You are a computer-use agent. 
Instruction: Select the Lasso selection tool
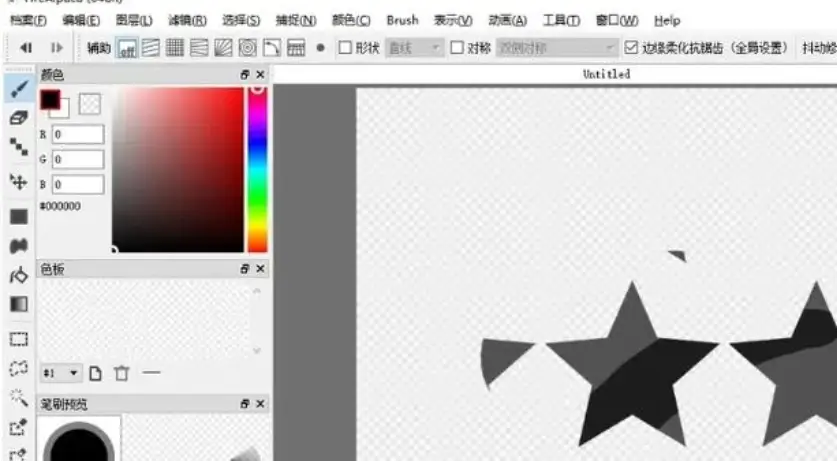(x=19, y=368)
